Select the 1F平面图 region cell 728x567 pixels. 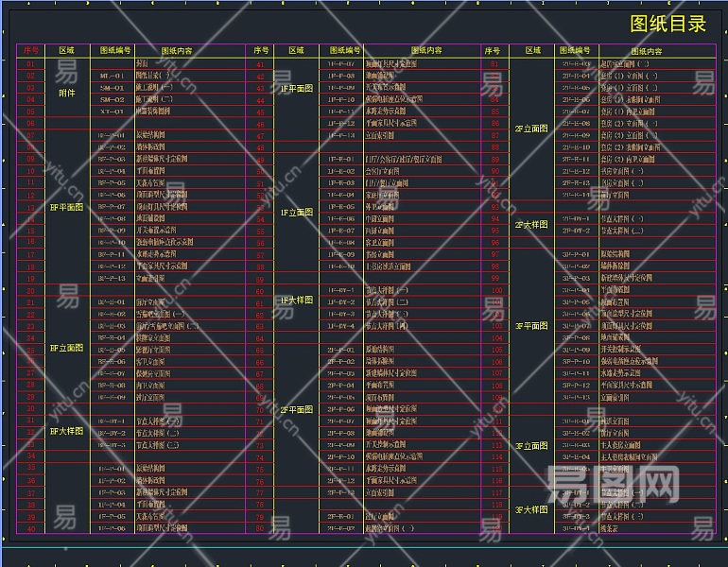point(296,88)
